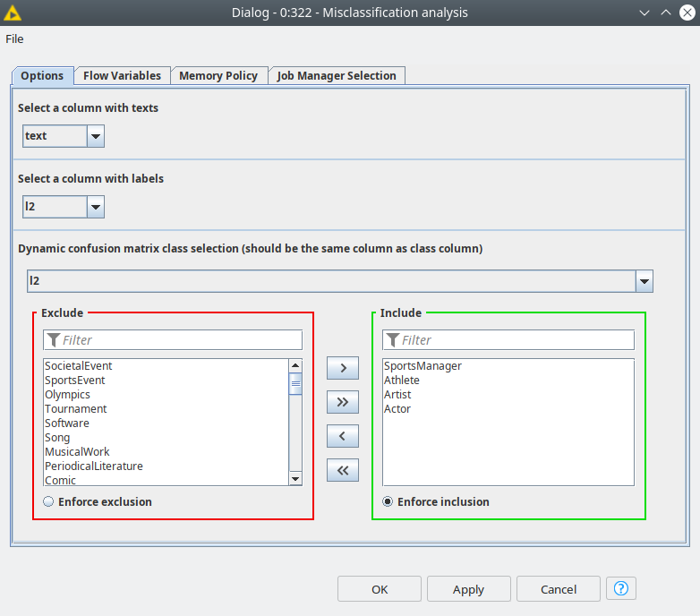Click the funnel icon in the Exclude filter
Screen dimensions: 700x616
coord(53,340)
